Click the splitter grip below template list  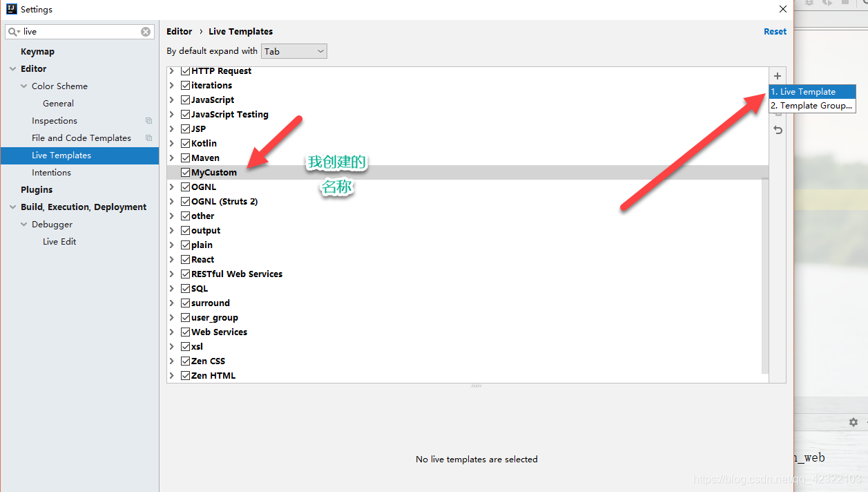(x=476, y=386)
